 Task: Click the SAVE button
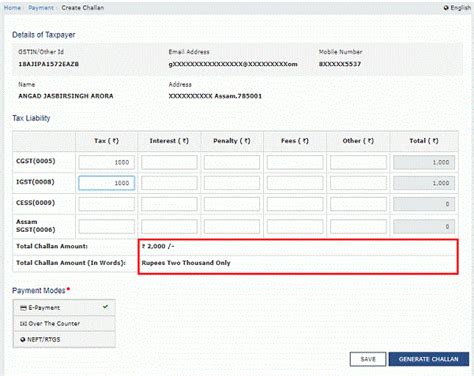(x=368, y=359)
